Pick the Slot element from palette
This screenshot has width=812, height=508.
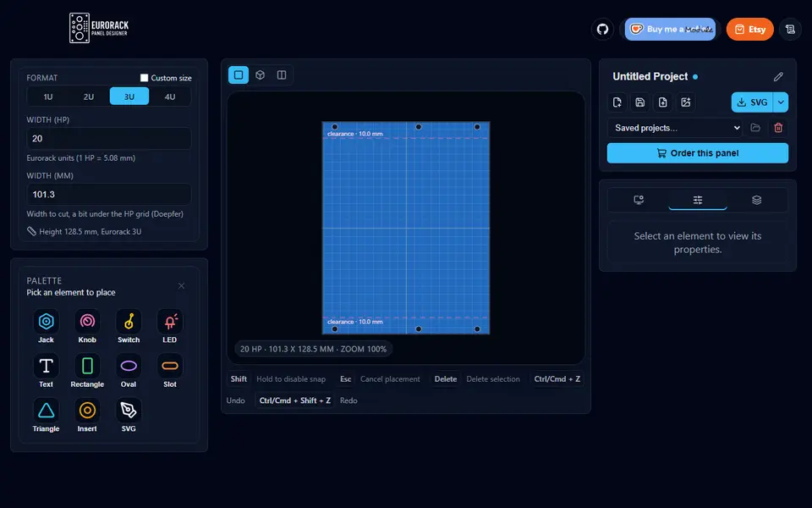pos(170,371)
